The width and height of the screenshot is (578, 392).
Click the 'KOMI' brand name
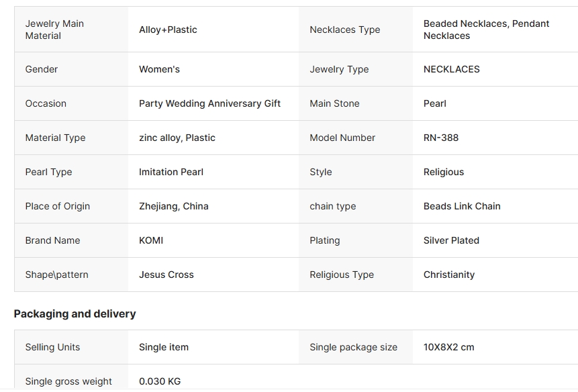tap(151, 240)
